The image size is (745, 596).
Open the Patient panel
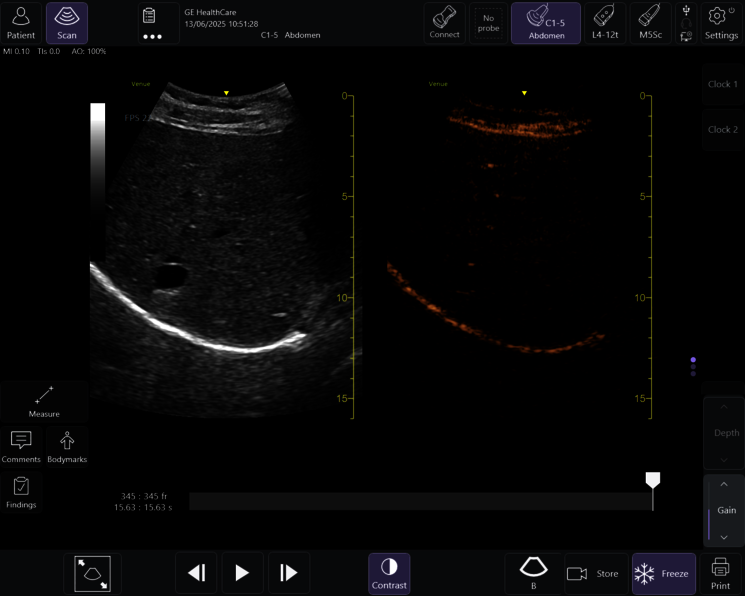pyautogui.click(x=21, y=22)
